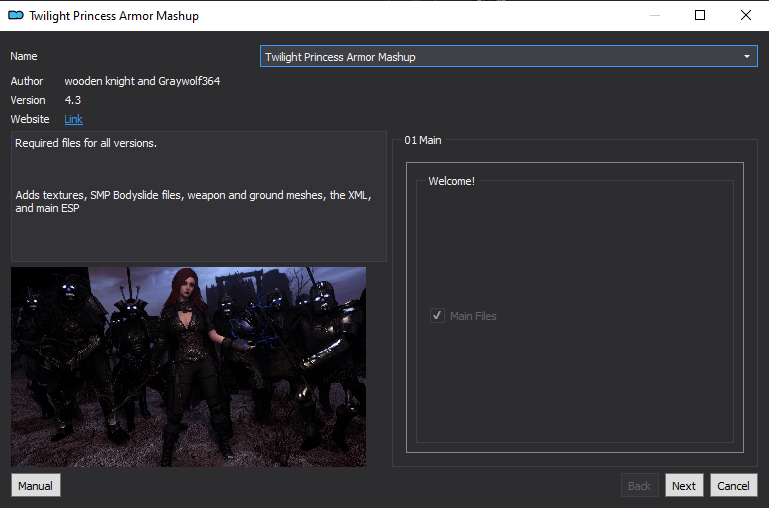
Task: Click the Manual button
Action: click(36, 485)
